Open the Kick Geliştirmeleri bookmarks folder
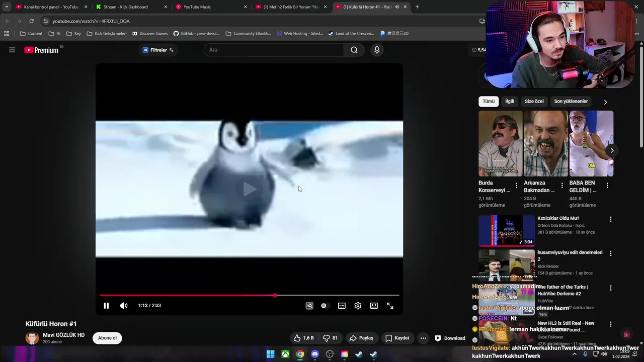 point(107,34)
